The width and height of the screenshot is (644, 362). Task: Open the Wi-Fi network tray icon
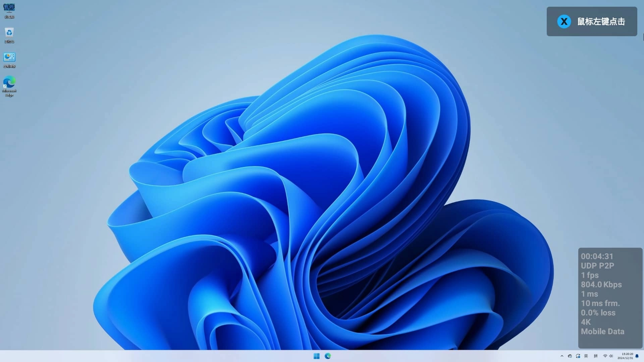(605, 356)
